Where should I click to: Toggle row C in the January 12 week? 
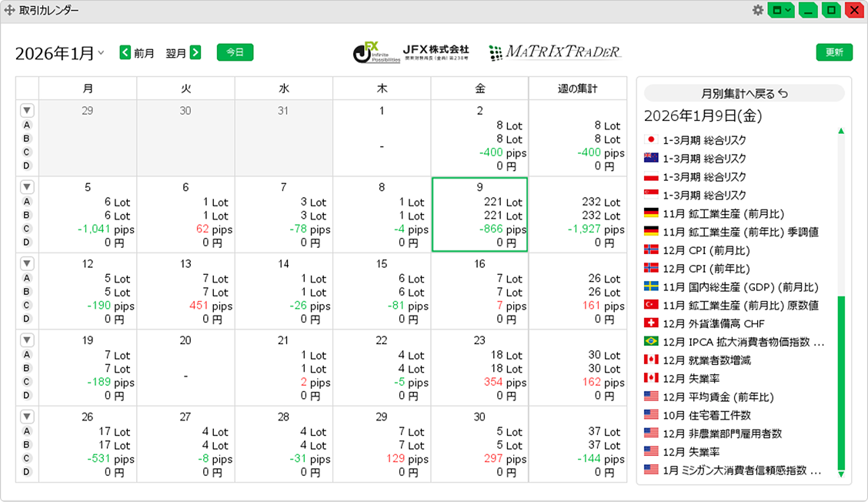pos(27,306)
